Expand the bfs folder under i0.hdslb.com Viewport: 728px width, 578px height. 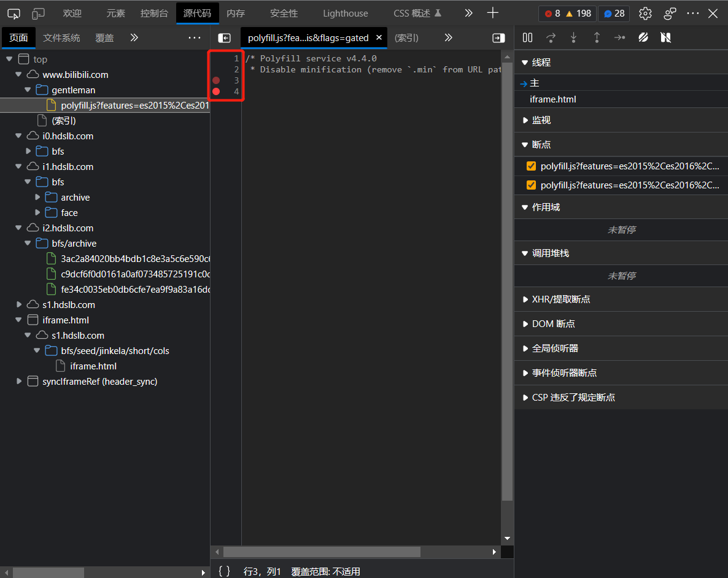[28, 151]
